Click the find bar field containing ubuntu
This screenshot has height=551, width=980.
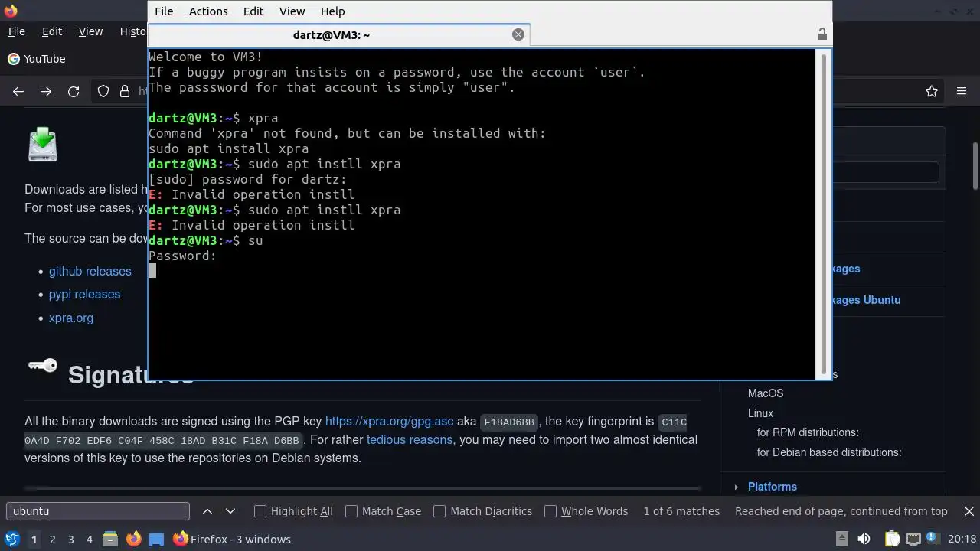tap(98, 511)
